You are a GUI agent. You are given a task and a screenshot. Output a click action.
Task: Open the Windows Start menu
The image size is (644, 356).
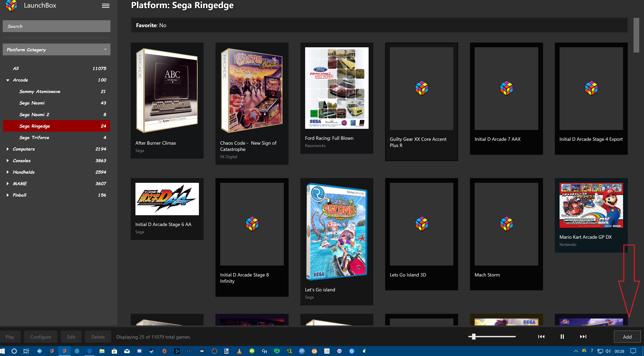point(3,351)
